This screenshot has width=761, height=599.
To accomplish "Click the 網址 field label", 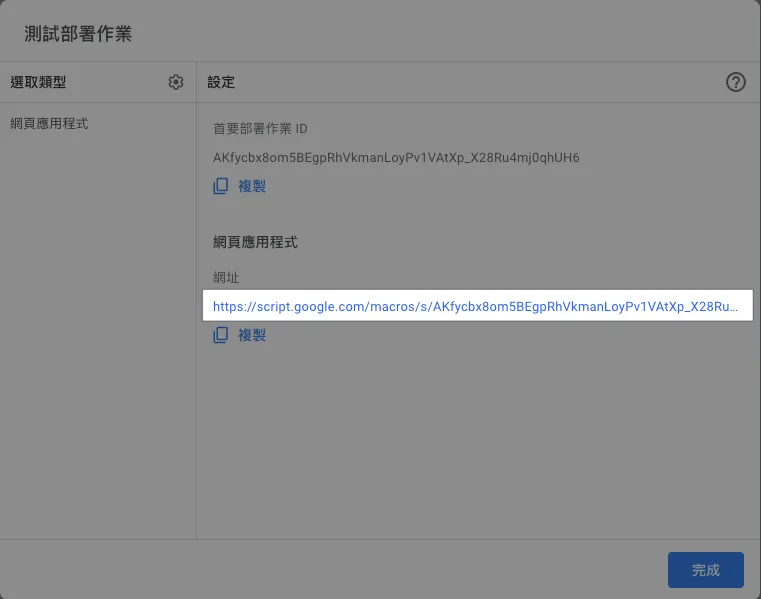I will coord(226,277).
